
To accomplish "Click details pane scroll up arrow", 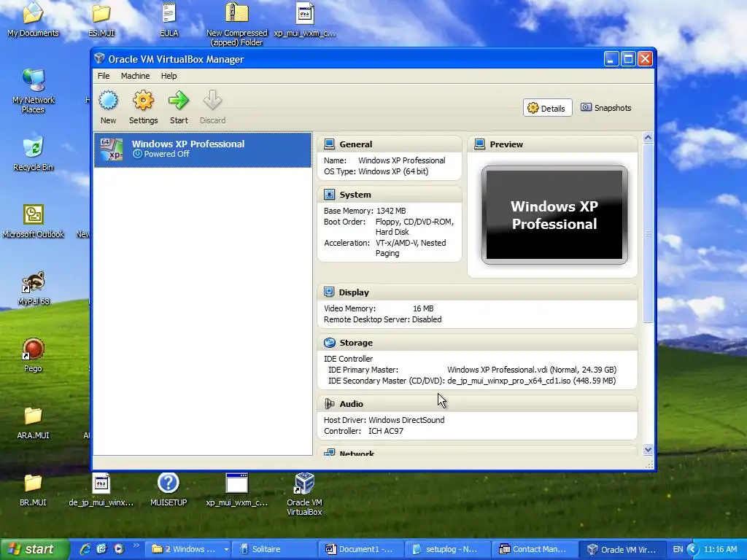I will 648,138.
